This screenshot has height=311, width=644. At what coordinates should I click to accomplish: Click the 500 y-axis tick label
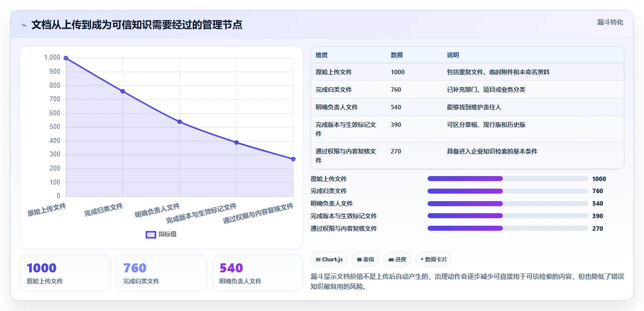[x=55, y=127]
